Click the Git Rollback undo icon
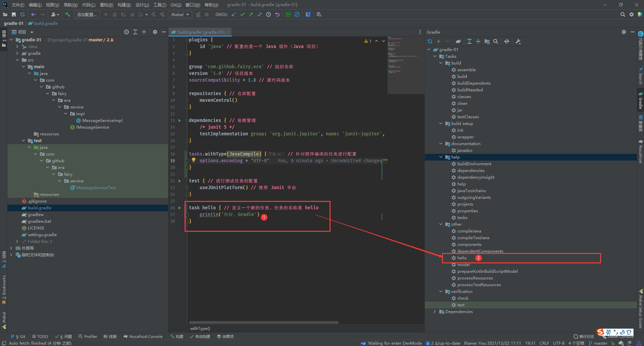Viewport: 644px width, 346px height. click(x=277, y=14)
